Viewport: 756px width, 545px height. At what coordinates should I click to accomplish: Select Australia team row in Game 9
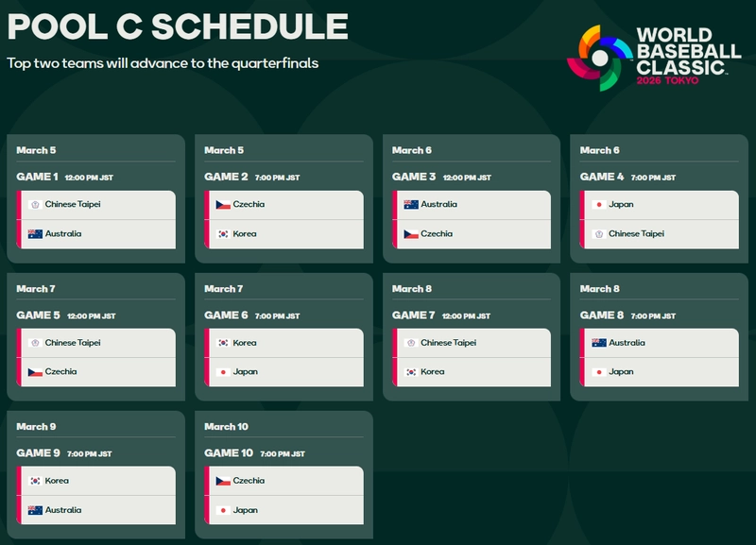pos(96,510)
